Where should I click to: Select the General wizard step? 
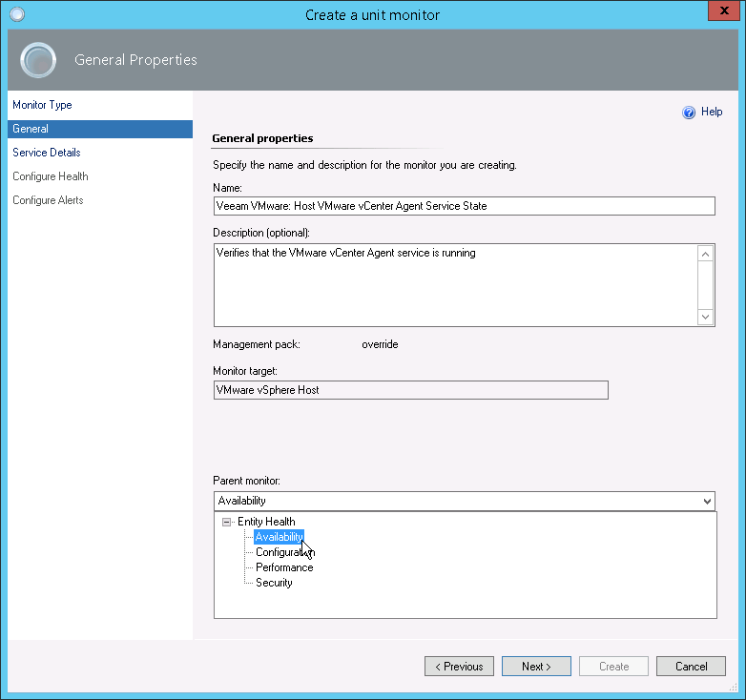[x=31, y=129]
